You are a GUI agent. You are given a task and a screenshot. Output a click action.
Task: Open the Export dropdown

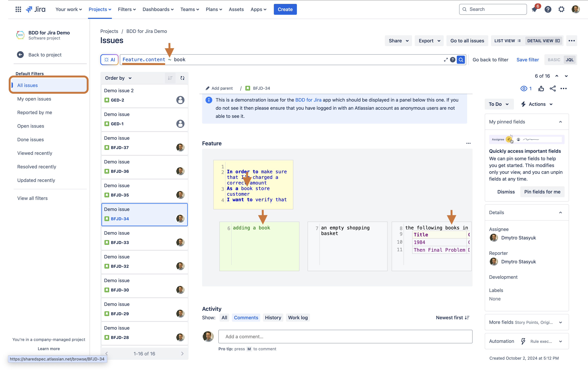[429, 41]
